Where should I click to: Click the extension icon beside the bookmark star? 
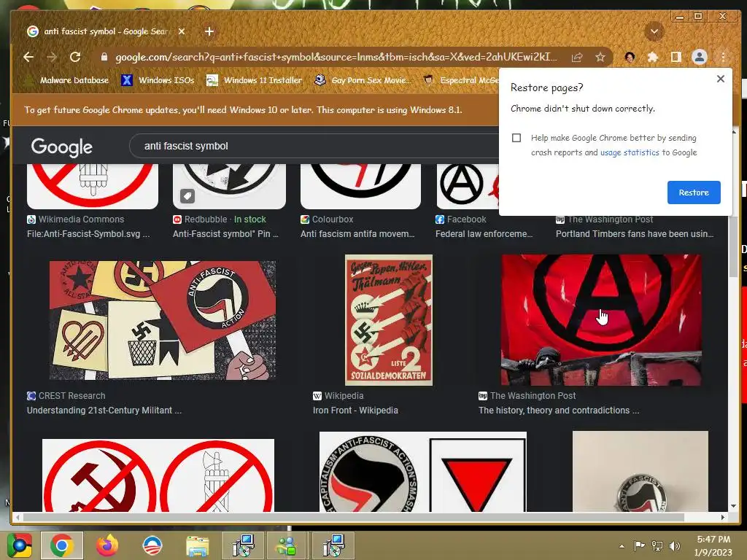pyautogui.click(x=630, y=57)
